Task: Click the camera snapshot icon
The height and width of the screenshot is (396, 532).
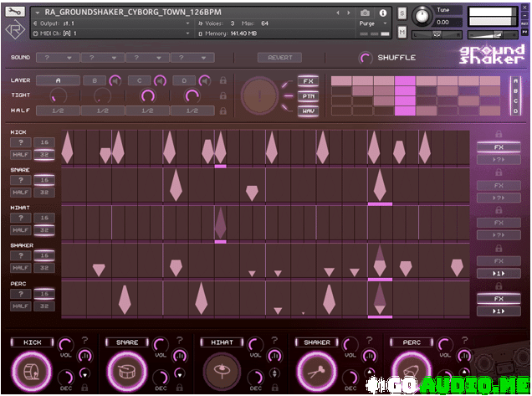Action: (365, 13)
